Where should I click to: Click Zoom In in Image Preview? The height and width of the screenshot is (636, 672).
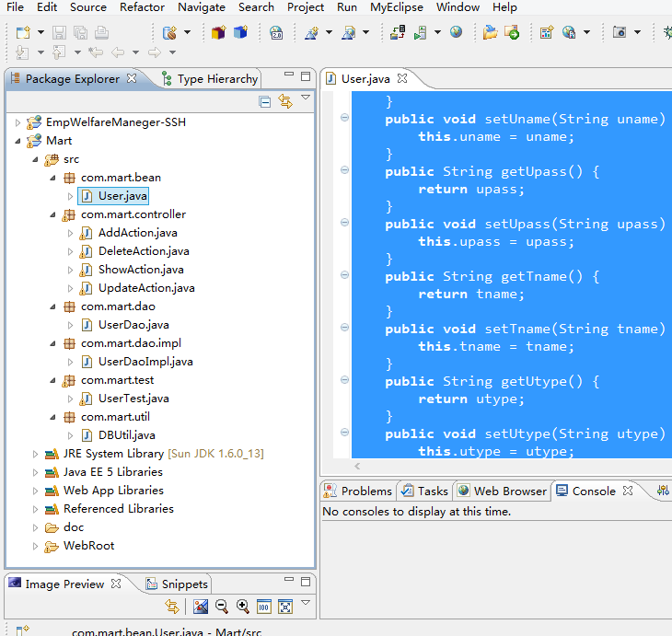click(243, 607)
